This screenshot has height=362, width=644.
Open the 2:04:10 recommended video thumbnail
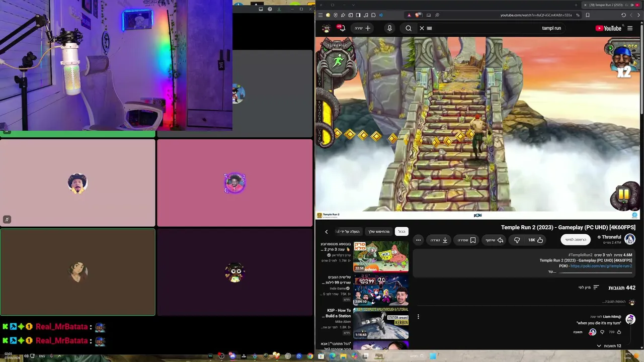pyautogui.click(x=381, y=290)
